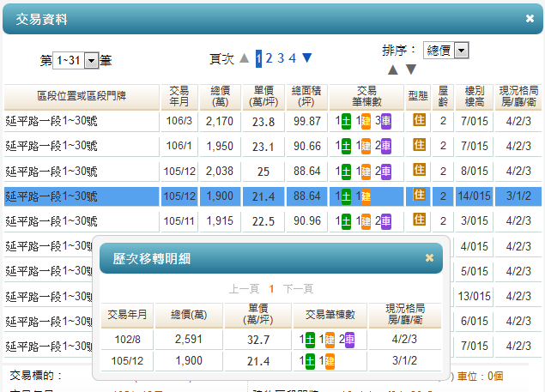Click the orange 建 icon in the highlighted 1,900 row
545x392 pixels.
366,196
